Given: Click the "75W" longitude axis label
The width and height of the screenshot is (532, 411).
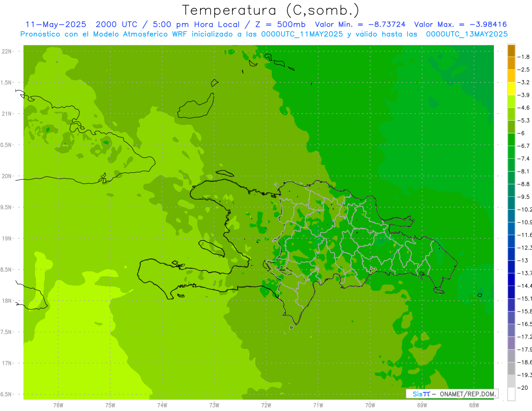Looking at the screenshot, I should click(x=110, y=405).
